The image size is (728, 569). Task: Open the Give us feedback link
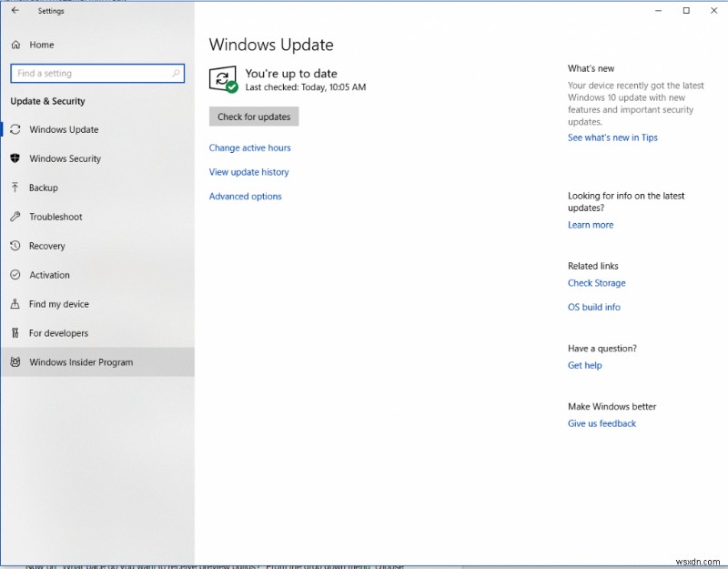tap(602, 423)
